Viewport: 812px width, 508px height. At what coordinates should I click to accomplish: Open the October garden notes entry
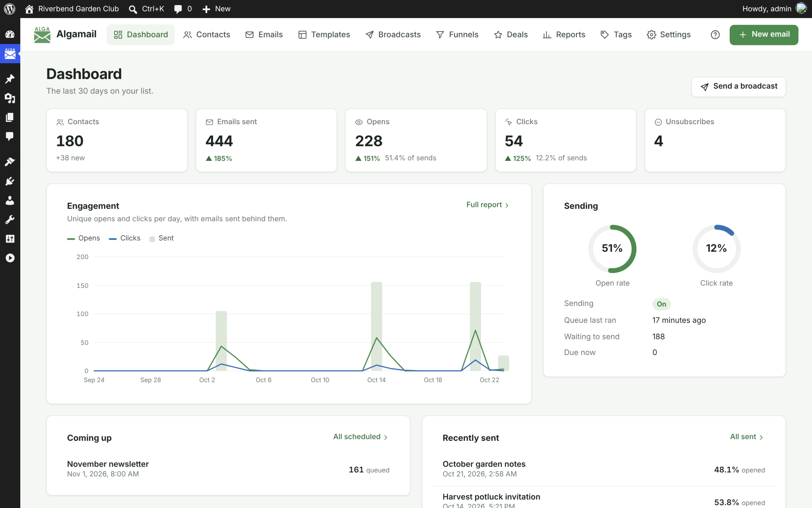(x=604, y=469)
